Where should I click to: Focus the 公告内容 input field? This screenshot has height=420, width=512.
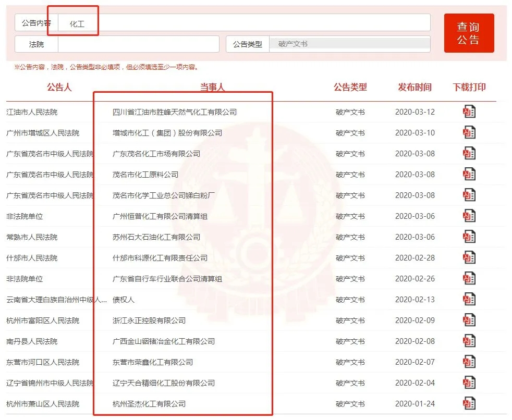coord(244,23)
